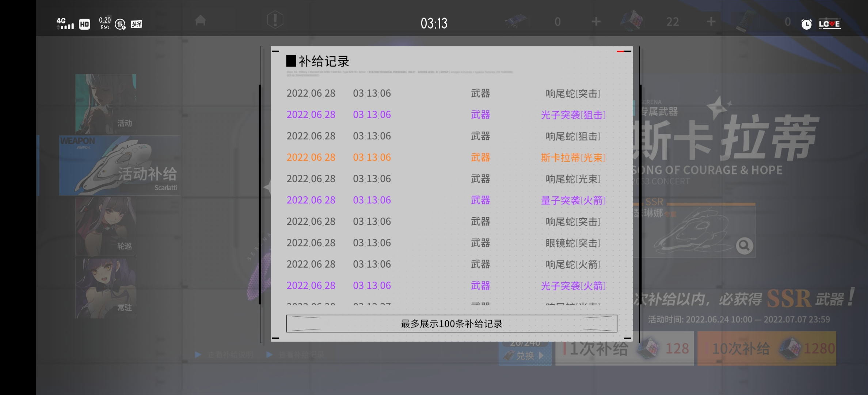Select the 活动 banner tab

tap(106, 104)
